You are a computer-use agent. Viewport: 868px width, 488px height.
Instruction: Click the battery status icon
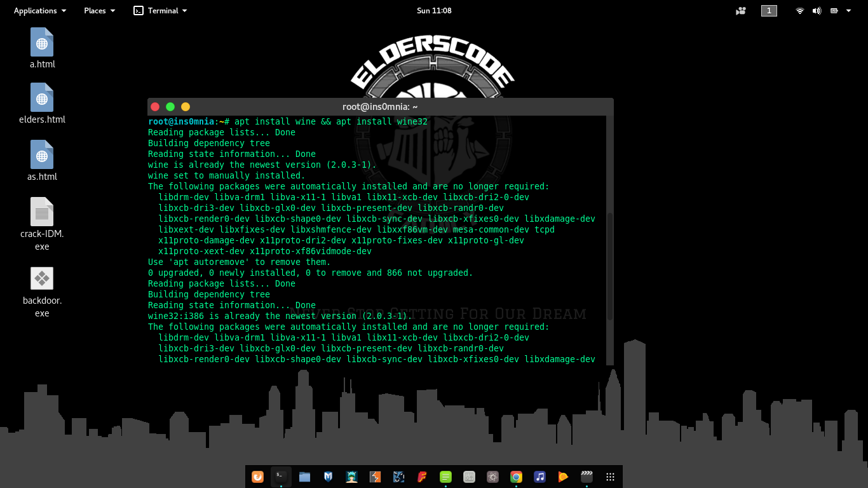(834, 11)
